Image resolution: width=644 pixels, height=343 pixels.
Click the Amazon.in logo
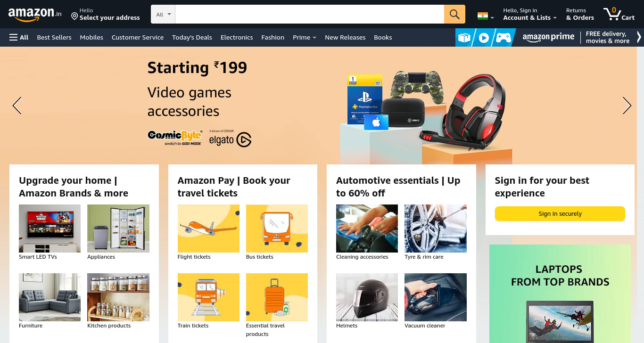pyautogui.click(x=35, y=15)
